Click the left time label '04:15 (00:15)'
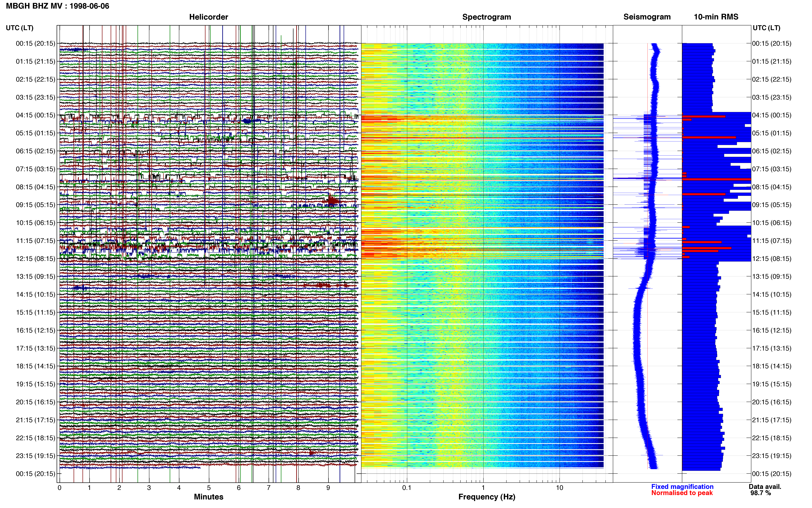Viewport: 812px width, 508px height. pyautogui.click(x=35, y=115)
